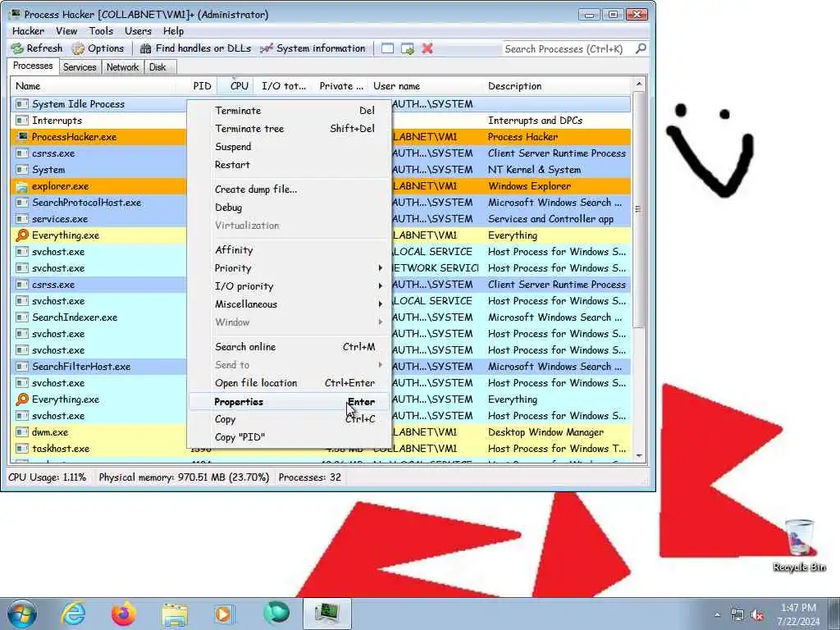Open Properties from the context menu
This screenshot has height=630, width=840.
(x=290, y=402)
